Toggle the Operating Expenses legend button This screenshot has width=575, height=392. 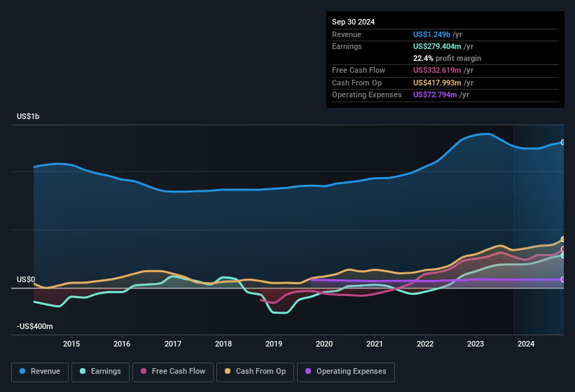[345, 372]
